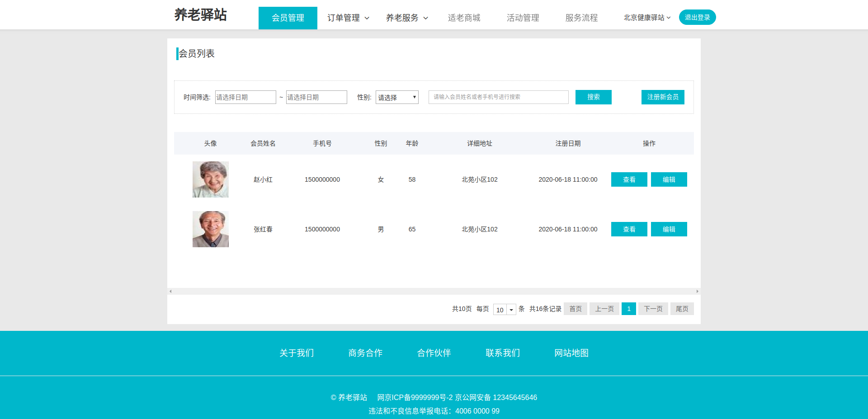The width and height of the screenshot is (868, 419).
Task: Go to 适老商城 in navigation
Action: click(x=464, y=18)
